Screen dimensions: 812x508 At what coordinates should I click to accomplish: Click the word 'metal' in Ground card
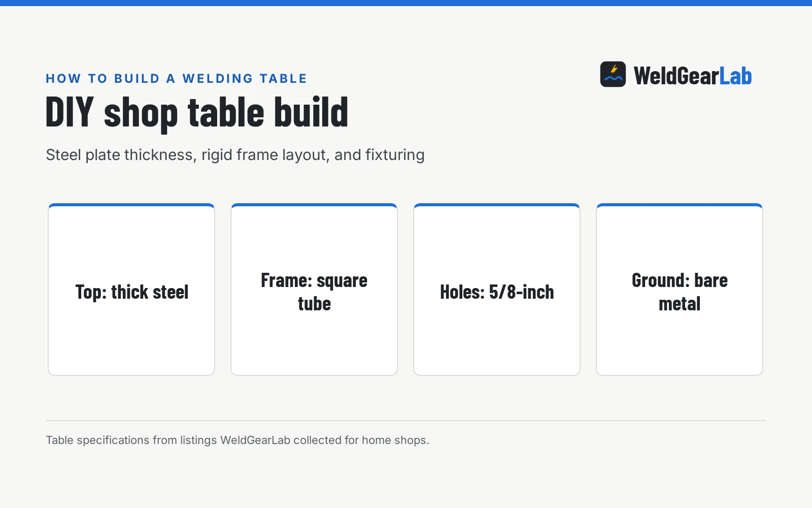click(x=680, y=304)
